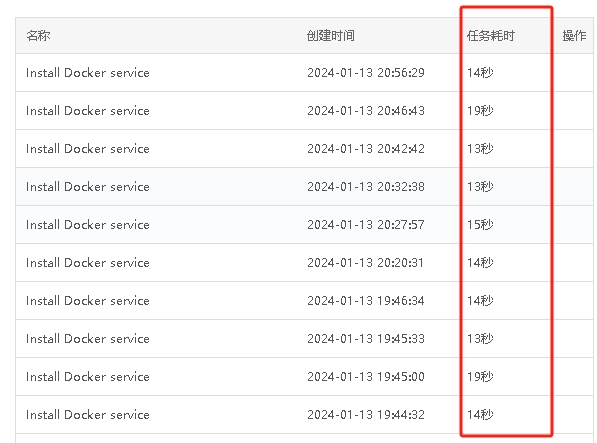Click the 任务耗时 column header
The height and width of the screenshot is (443, 597).
[490, 36]
